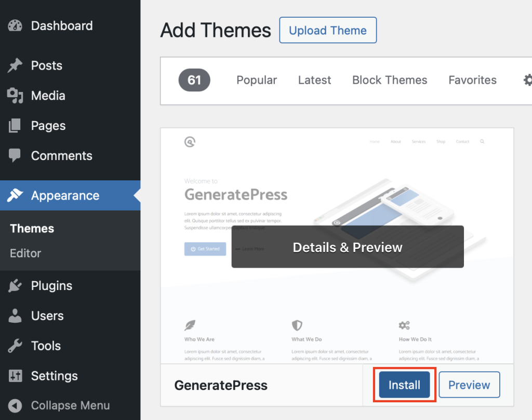The image size is (532, 420).
Task: Open the Tools menu
Action: click(x=70, y=346)
